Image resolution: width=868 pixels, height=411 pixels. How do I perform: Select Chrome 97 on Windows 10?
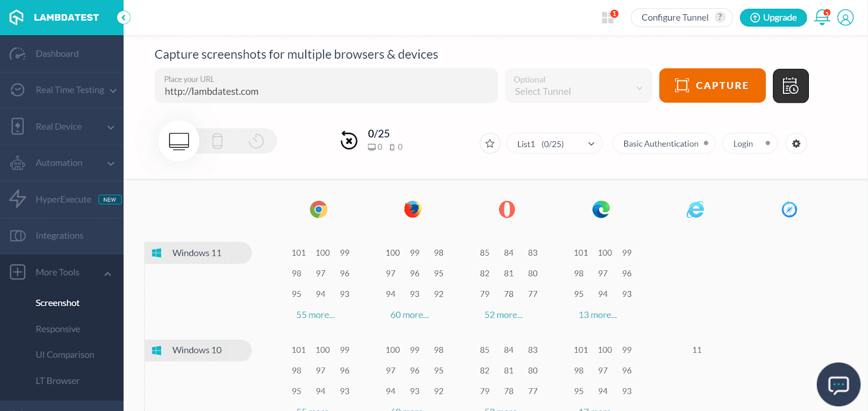tap(321, 370)
